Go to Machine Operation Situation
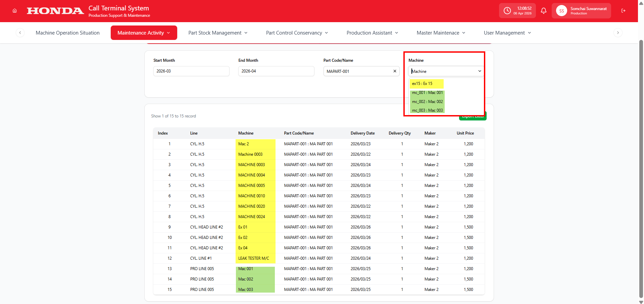Screen dimensions: 644x304 point(67,33)
